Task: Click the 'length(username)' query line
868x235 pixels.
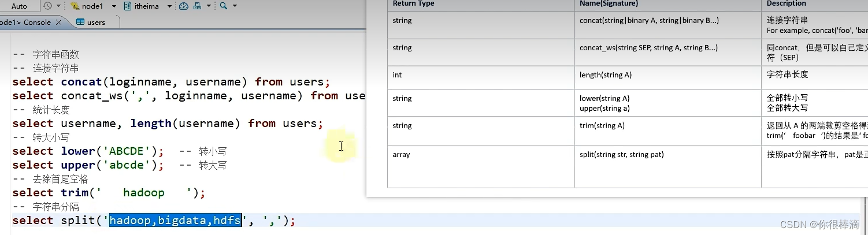Action: (x=168, y=124)
